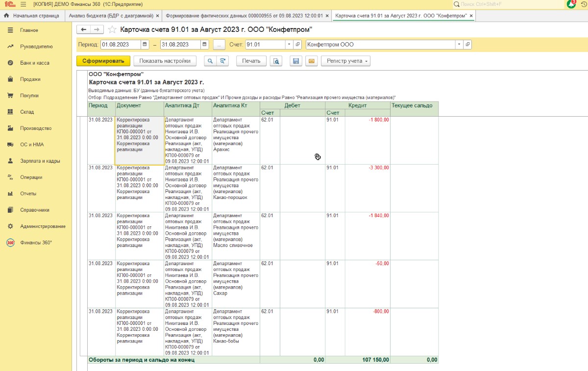Open notifications bell with badge
Screen dimensions: 588x371
pos(571,4)
